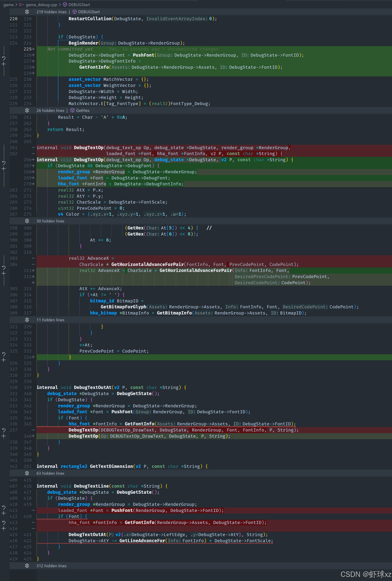Click 'real32 CharScale' declaration line
392x581 pixels.
(x=113, y=202)
